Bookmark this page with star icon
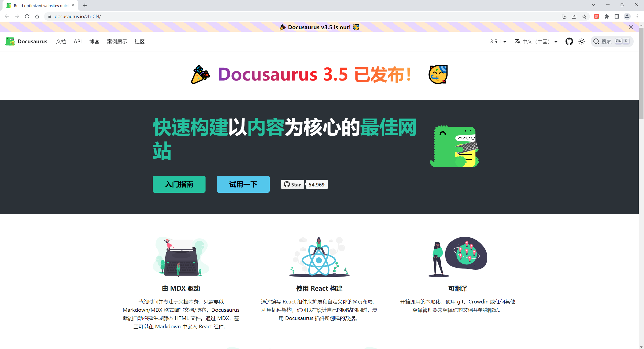This screenshot has width=644, height=349. click(584, 17)
